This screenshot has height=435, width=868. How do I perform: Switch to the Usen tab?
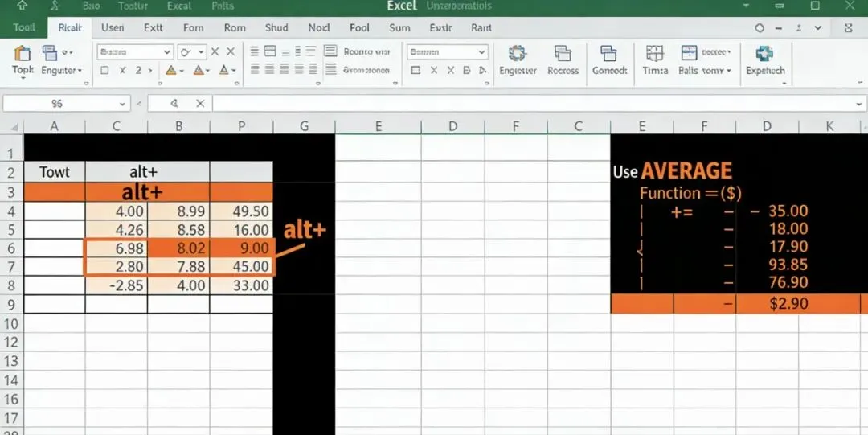pyautogui.click(x=113, y=27)
